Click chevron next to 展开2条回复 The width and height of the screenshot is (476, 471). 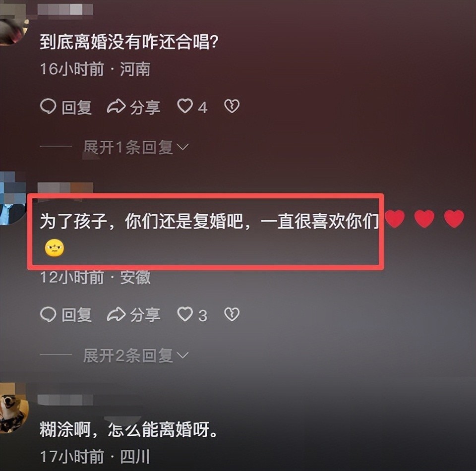tap(182, 355)
